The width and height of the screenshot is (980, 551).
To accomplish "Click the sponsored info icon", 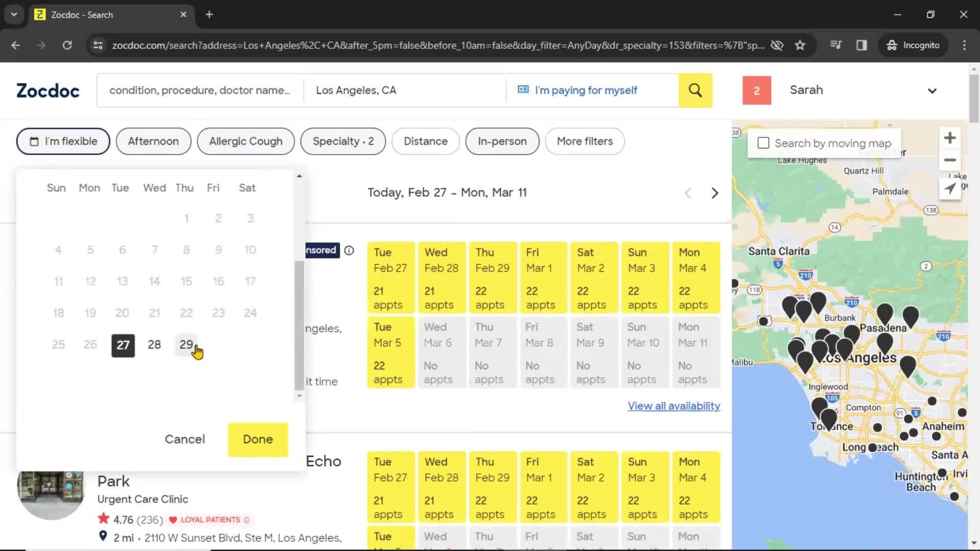I will pyautogui.click(x=349, y=250).
